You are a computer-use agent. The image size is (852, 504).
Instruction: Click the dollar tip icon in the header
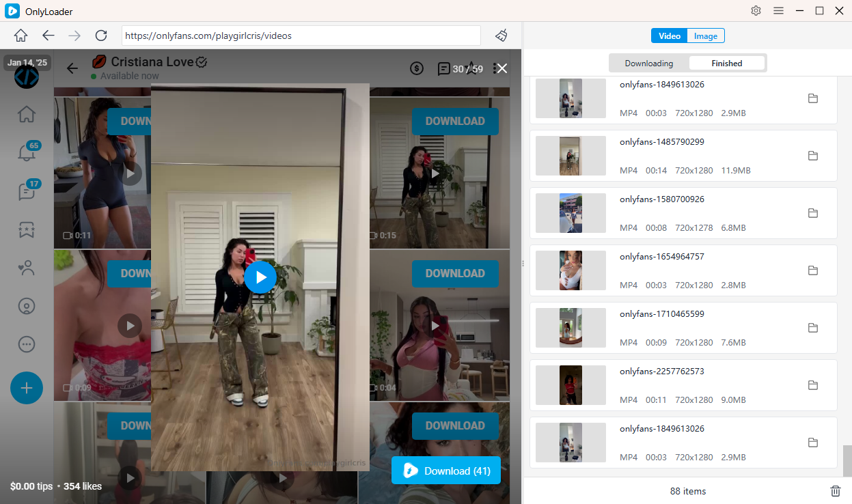click(417, 68)
